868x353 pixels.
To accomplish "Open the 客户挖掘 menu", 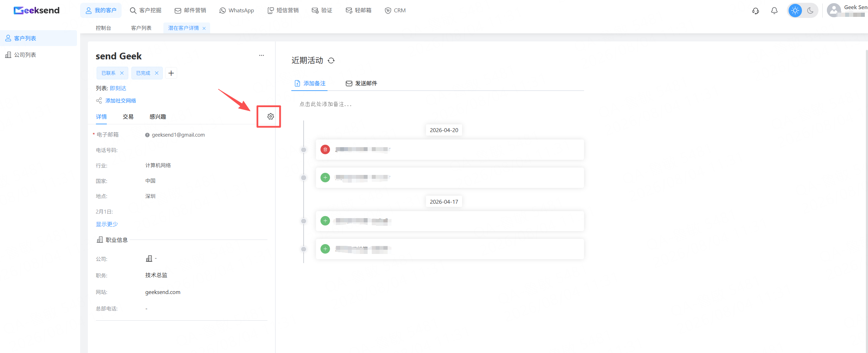I will click(x=145, y=11).
